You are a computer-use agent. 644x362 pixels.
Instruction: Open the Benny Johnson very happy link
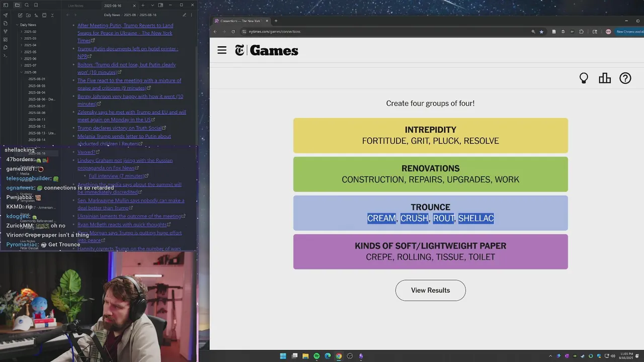pyautogui.click(x=130, y=100)
